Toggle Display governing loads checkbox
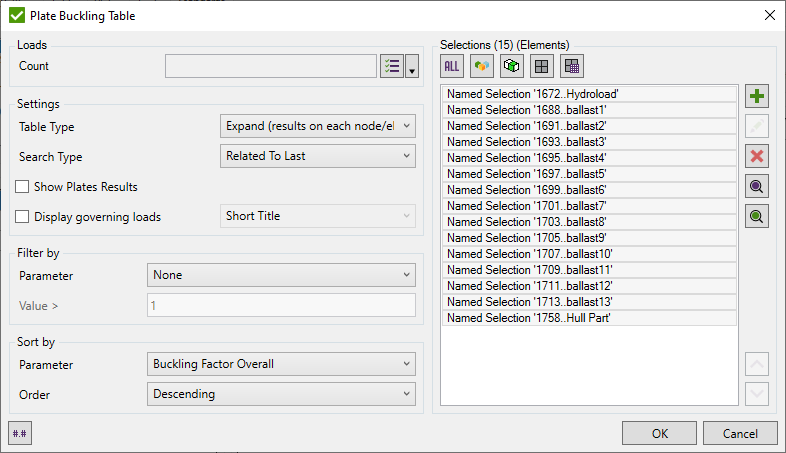This screenshot has width=786, height=453. coord(23,216)
